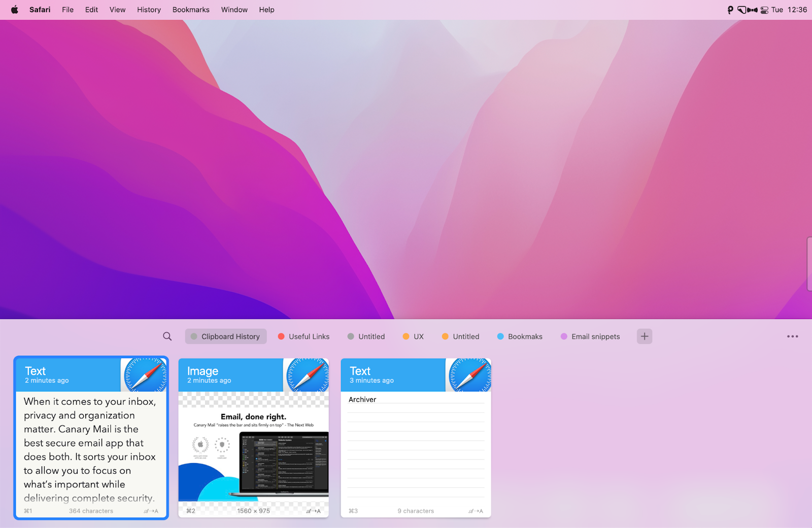This screenshot has height=528, width=812.
Task: Click Safari icon on the Image card
Action: tap(308, 375)
